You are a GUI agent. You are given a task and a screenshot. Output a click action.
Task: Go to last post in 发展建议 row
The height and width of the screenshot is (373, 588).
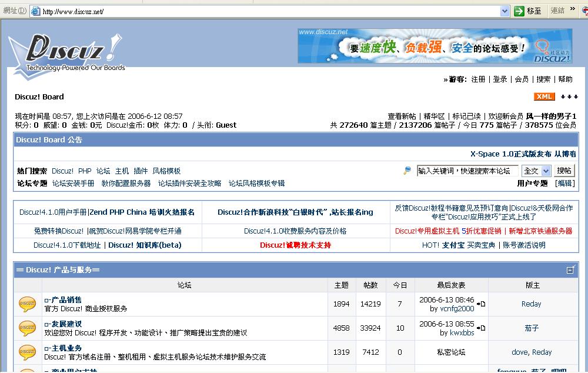pyautogui.click(x=481, y=328)
